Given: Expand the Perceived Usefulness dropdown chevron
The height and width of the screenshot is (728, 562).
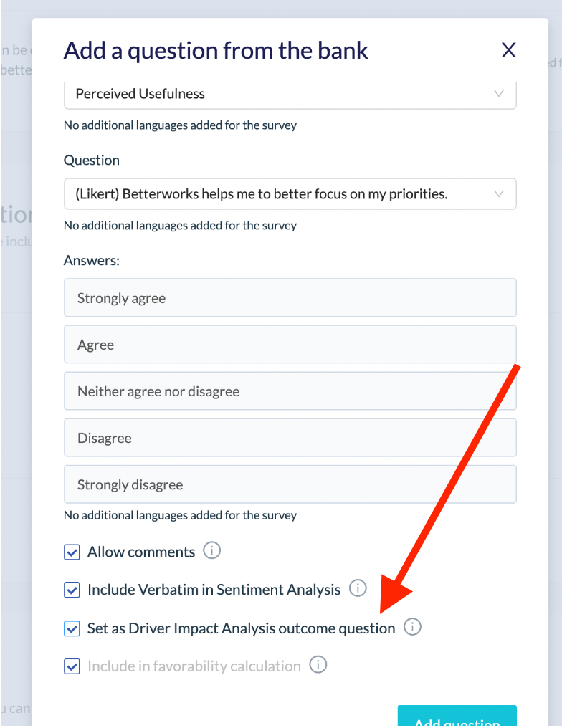Looking at the screenshot, I should (x=499, y=94).
